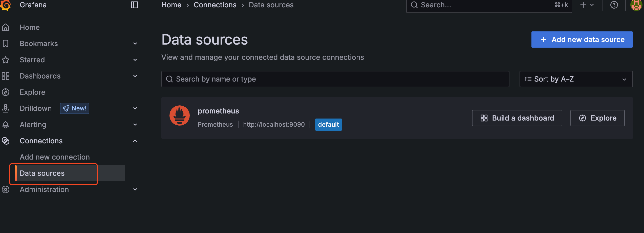Viewport: 644px width, 233px height.
Task: Click the magnifier icon in data source search
Action: tap(169, 79)
